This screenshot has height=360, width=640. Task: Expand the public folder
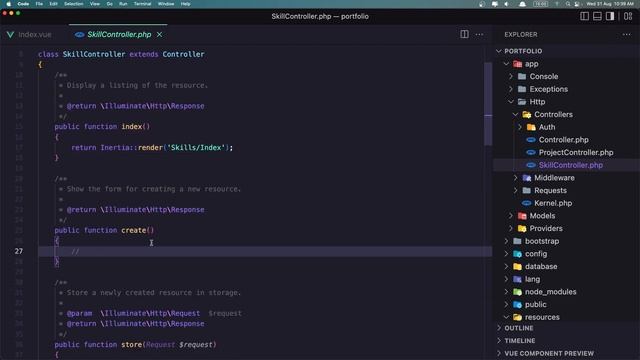tap(506, 304)
